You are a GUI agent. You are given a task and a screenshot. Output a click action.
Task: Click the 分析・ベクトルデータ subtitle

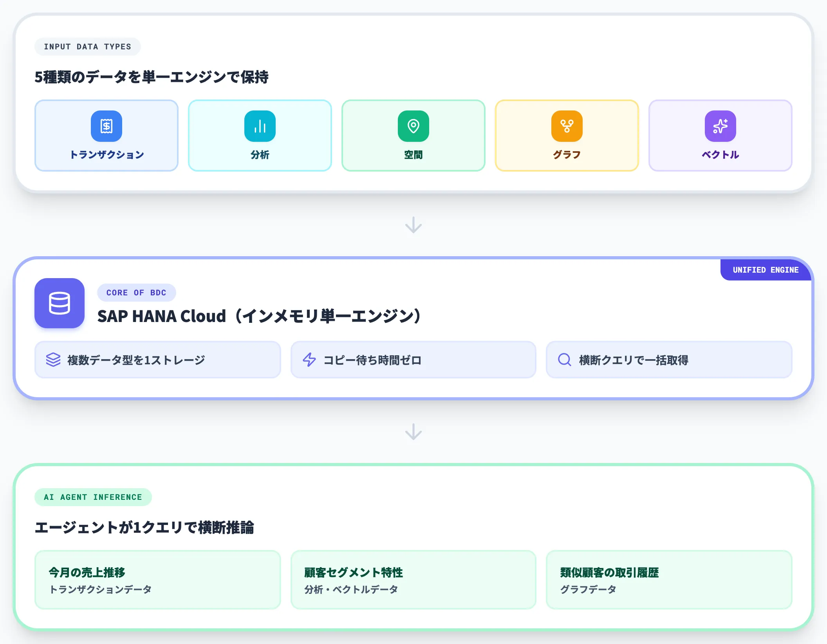tap(351, 590)
